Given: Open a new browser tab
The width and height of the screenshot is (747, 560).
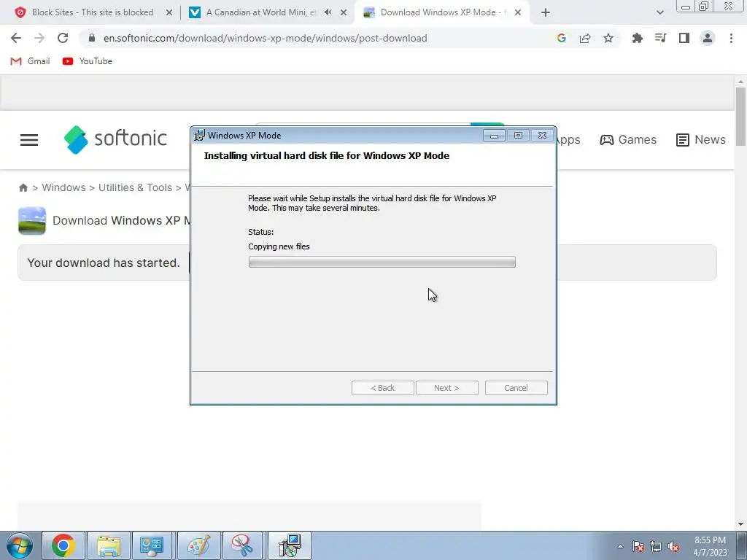Looking at the screenshot, I should 546,12.
